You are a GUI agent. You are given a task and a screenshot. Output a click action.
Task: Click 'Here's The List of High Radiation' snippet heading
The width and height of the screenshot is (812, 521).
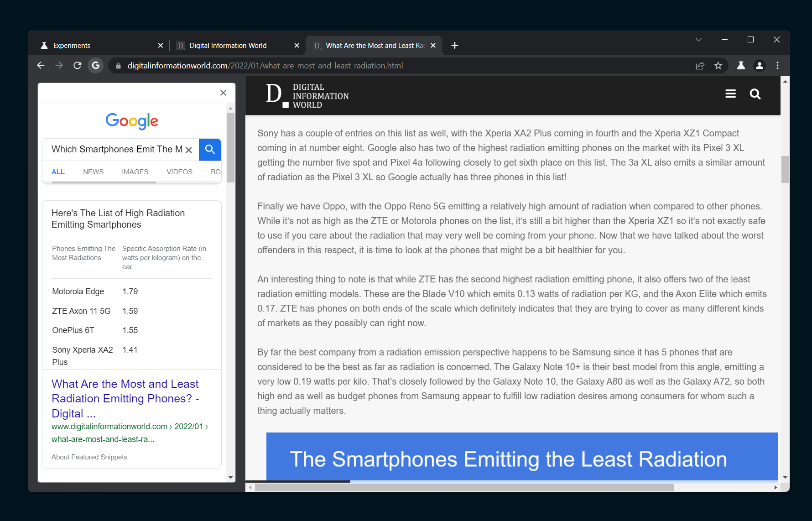[x=118, y=219]
